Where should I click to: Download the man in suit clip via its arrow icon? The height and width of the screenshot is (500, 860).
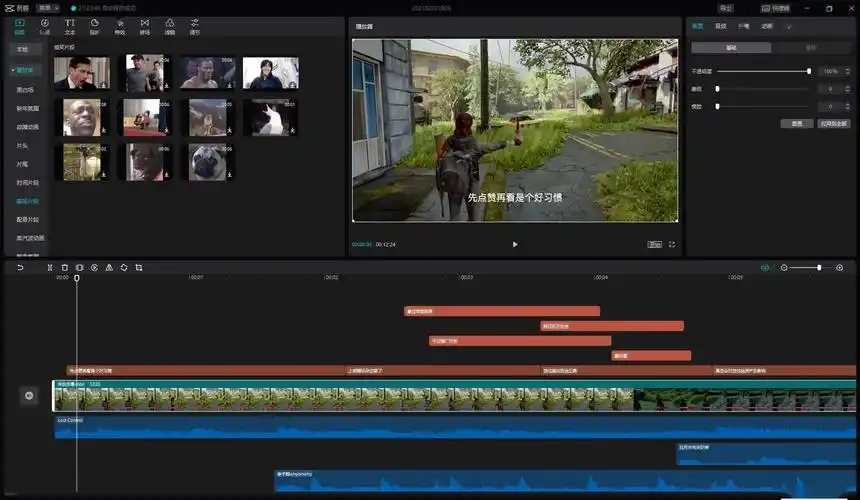pyautogui.click(x=104, y=85)
